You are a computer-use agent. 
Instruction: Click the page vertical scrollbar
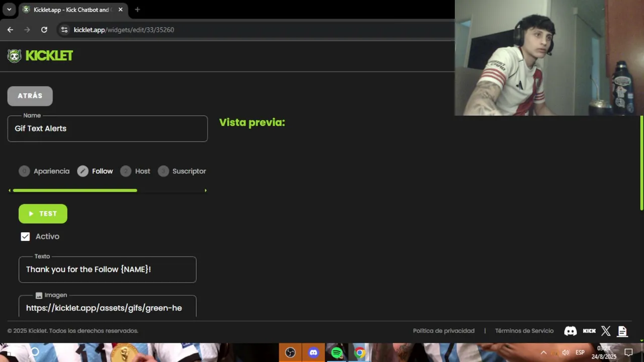[642, 163]
